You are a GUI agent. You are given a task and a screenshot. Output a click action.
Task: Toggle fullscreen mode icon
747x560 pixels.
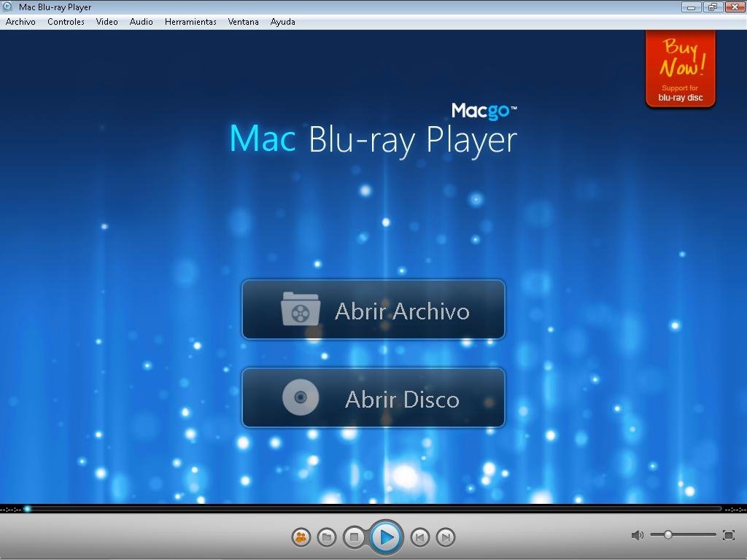point(729,534)
